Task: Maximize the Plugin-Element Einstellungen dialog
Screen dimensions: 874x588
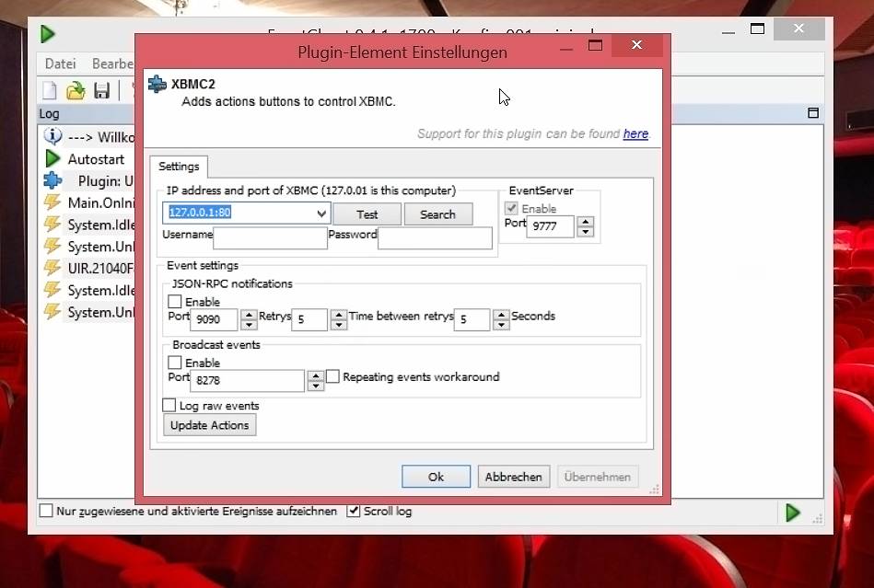Action: 595,45
